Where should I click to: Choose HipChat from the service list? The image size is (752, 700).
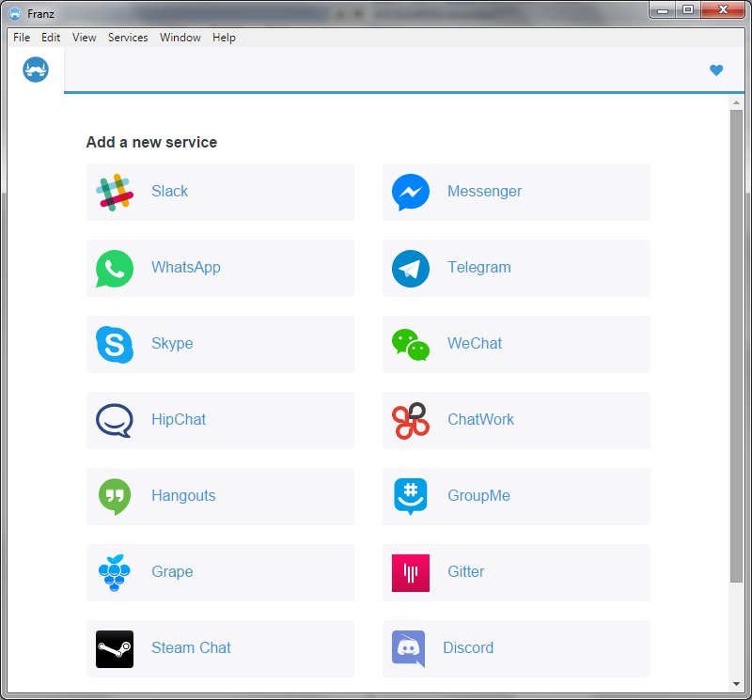point(220,421)
